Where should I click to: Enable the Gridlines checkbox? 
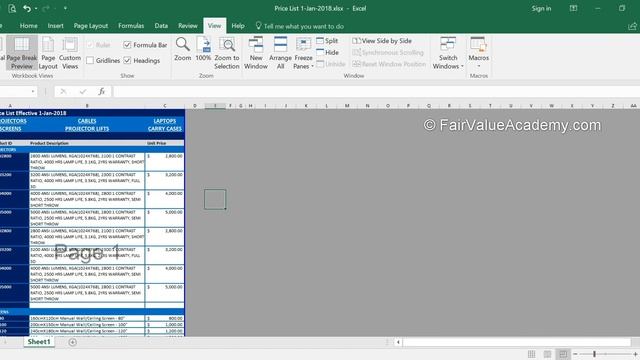[90, 60]
